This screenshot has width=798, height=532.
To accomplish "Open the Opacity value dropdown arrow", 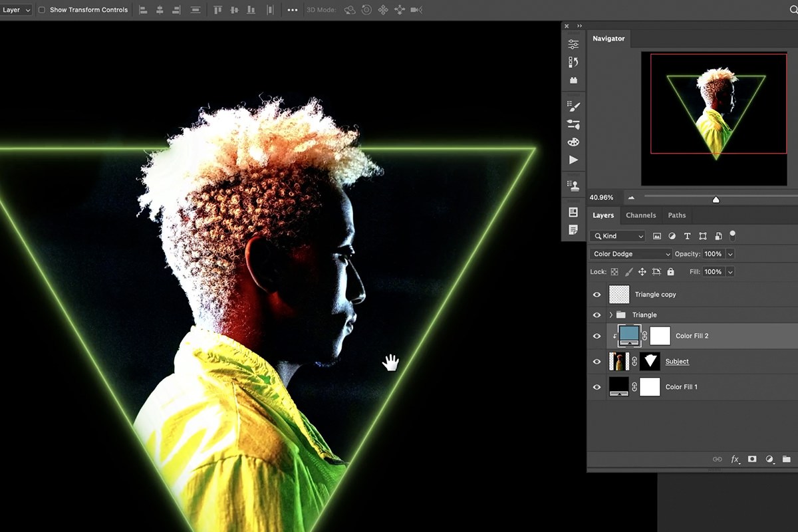I will click(730, 254).
